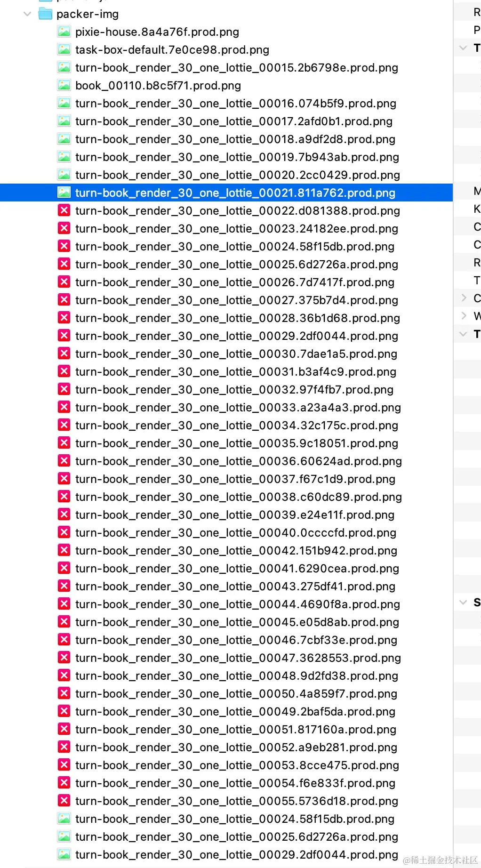481x868 pixels.
Task: Select file turn-book_render_30_one_lottie_00045.e05d8ab.prod.png
Action: tap(237, 622)
